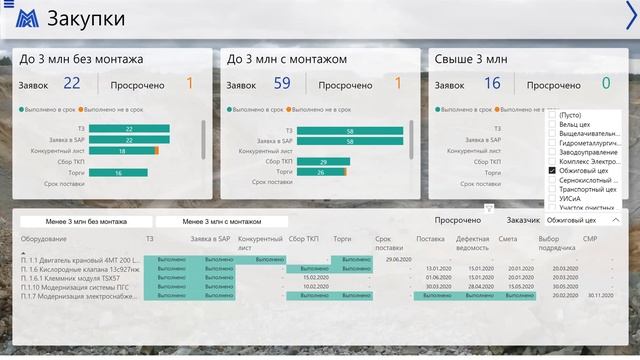
Task: Click the MMK company logo
Action: [x=27, y=19]
